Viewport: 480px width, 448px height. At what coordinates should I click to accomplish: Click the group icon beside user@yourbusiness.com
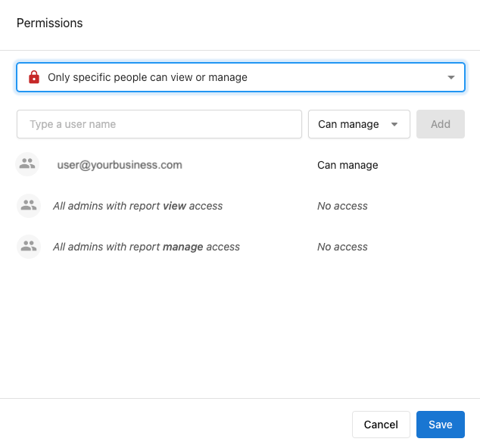27,164
